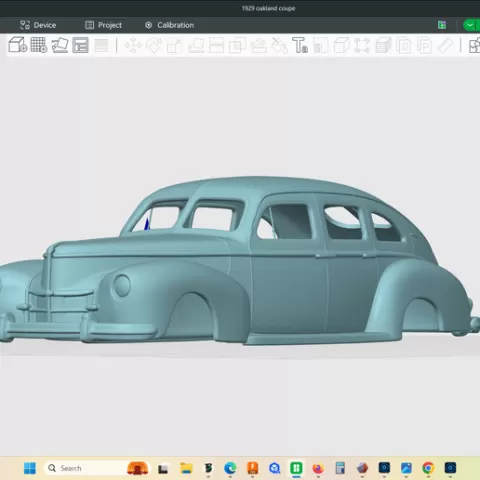Click the green Bambu Studio taskbar icon
This screenshot has height=480, width=480.
(x=296, y=468)
